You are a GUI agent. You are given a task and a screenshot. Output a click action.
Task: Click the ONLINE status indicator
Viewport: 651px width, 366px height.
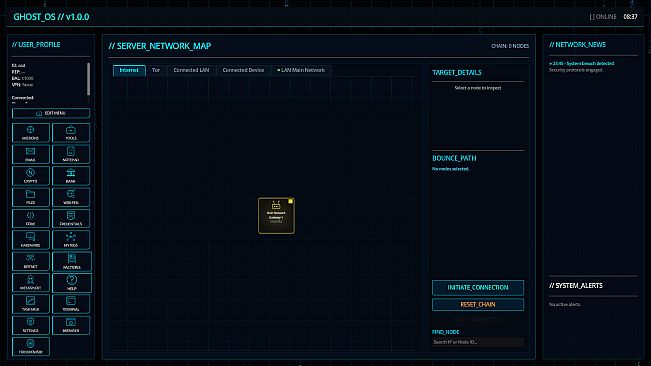click(x=603, y=17)
